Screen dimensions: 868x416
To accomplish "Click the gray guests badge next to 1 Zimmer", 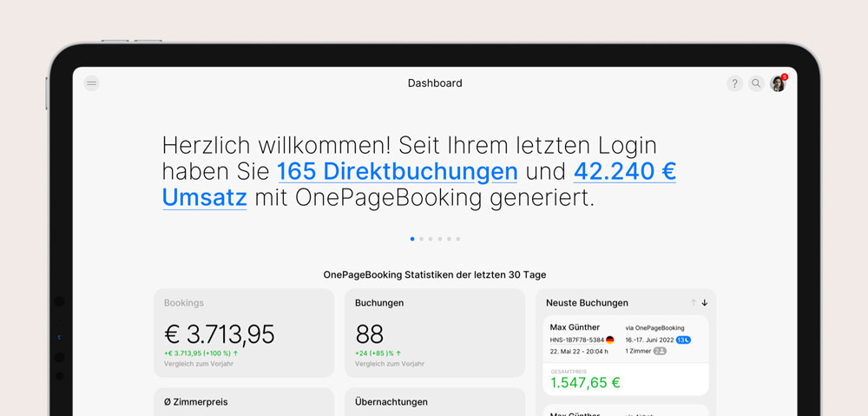I will 660,351.
